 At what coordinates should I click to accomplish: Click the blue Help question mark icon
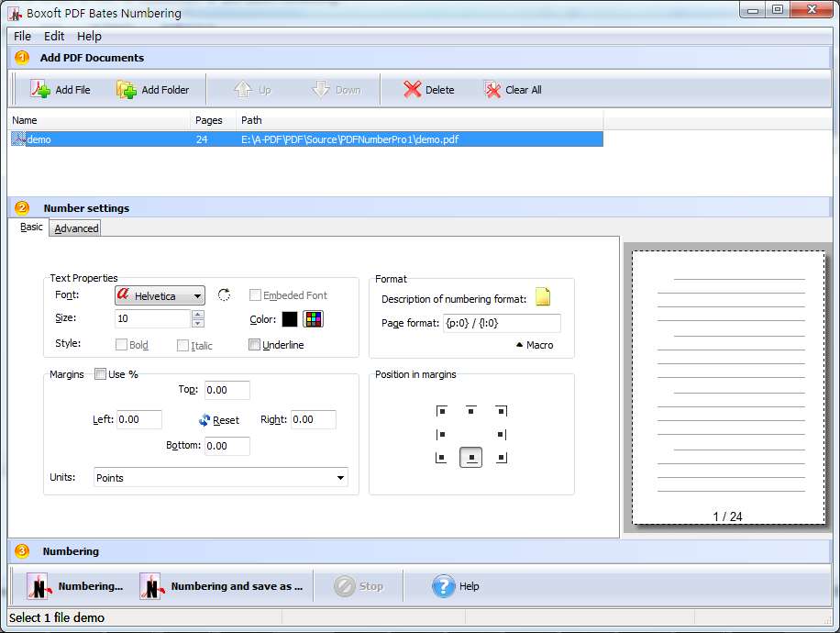pos(443,586)
